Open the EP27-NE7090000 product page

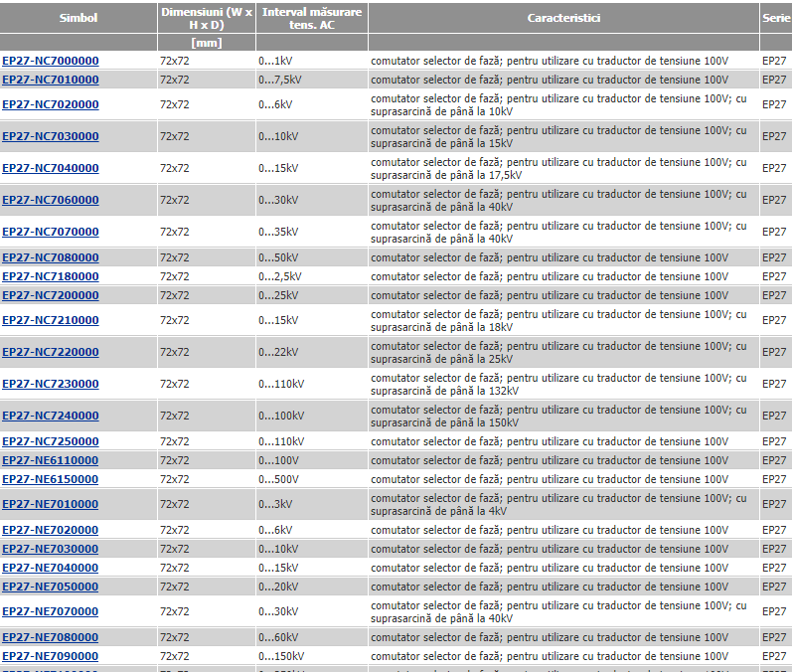pyautogui.click(x=51, y=656)
